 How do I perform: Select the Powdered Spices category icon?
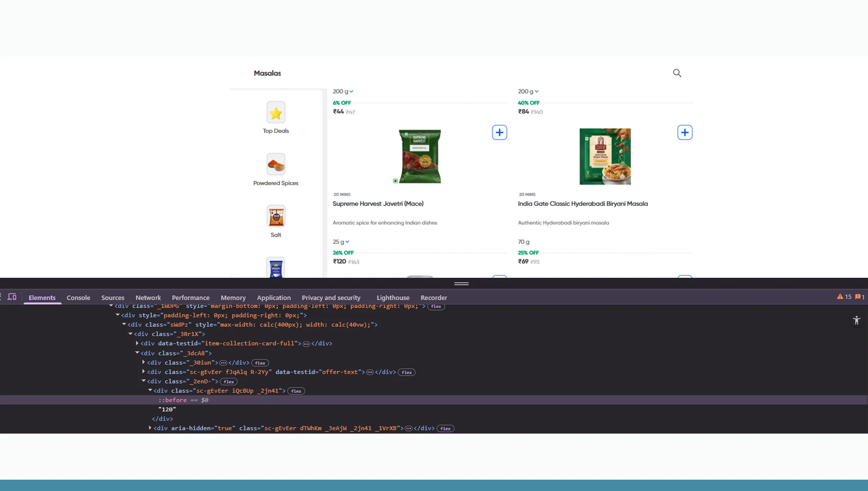pyautogui.click(x=276, y=164)
